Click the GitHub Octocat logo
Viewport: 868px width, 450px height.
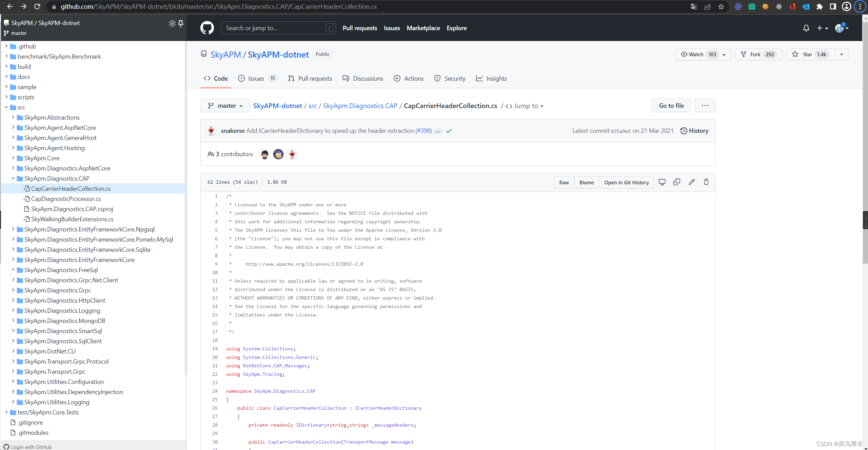tap(207, 28)
